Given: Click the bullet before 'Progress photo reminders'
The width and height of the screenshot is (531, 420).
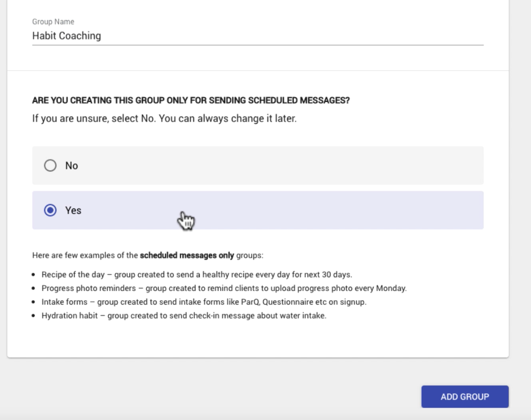Looking at the screenshot, I should [34, 289].
